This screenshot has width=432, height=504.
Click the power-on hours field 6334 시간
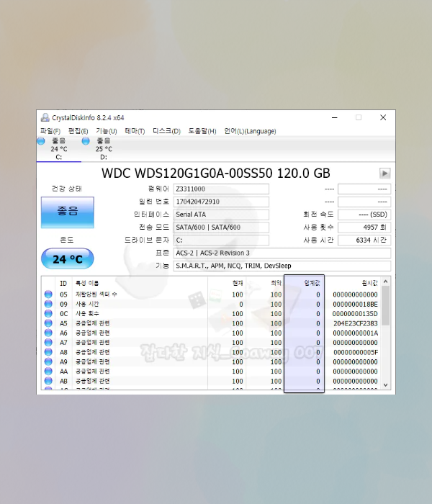(x=364, y=240)
